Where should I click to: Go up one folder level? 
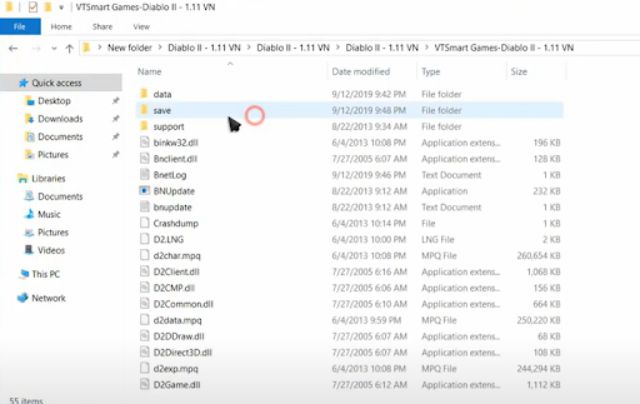click(x=69, y=49)
